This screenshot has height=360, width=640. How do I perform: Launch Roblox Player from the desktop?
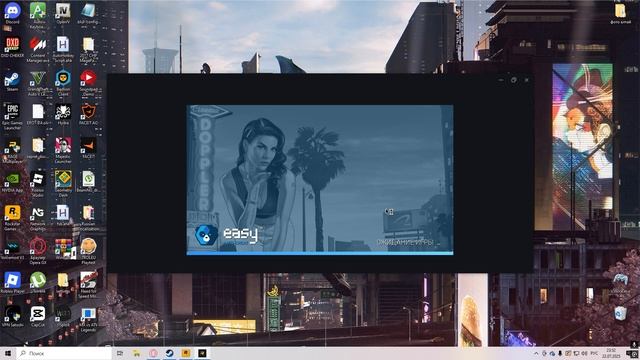click(x=12, y=283)
